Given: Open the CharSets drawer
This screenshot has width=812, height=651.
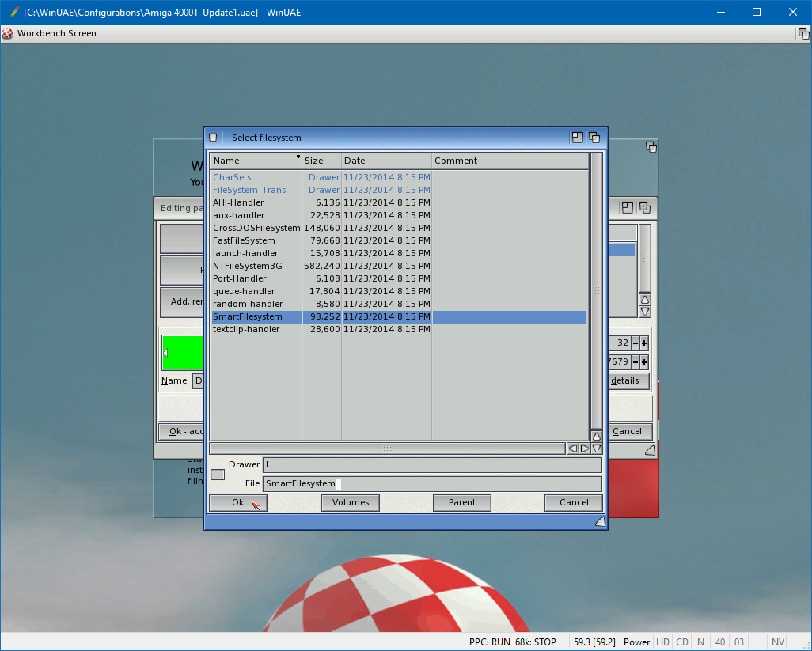Looking at the screenshot, I should [x=232, y=177].
